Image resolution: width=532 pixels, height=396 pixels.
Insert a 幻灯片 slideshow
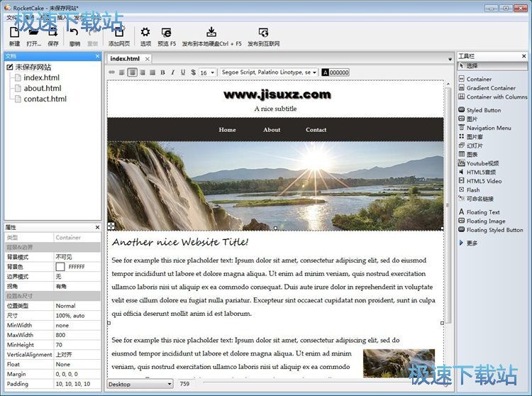pos(475,145)
